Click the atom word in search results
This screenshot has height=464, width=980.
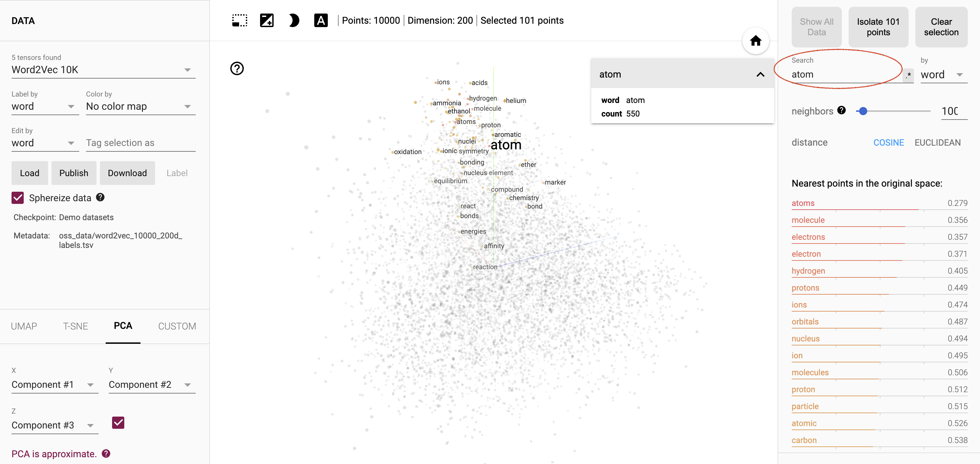pyautogui.click(x=610, y=75)
